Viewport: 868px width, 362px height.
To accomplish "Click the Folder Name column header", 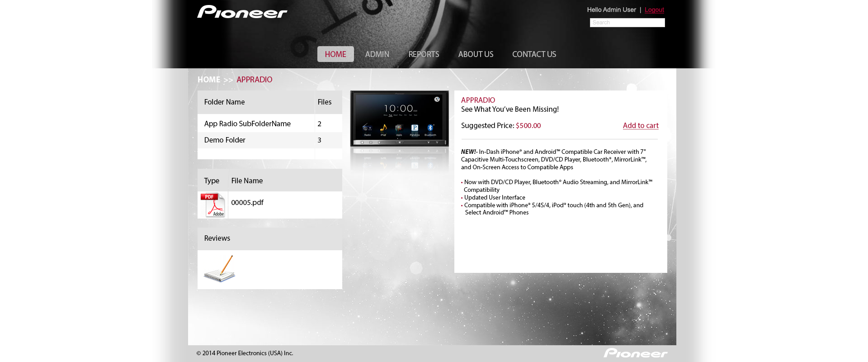I will (224, 102).
